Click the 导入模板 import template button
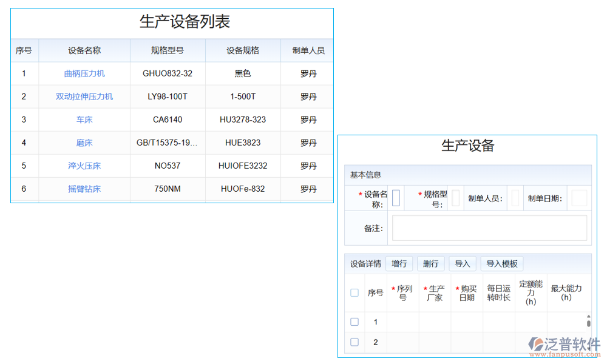 pyautogui.click(x=502, y=263)
